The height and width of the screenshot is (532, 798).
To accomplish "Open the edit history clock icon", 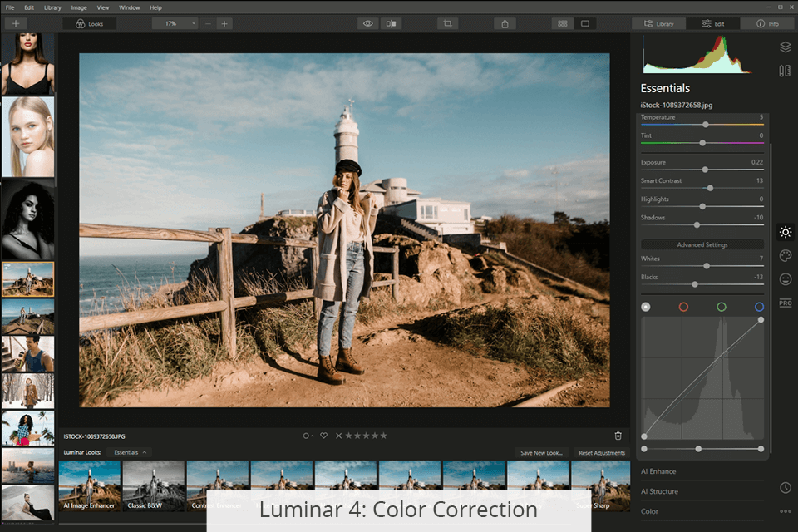I will coord(785,487).
